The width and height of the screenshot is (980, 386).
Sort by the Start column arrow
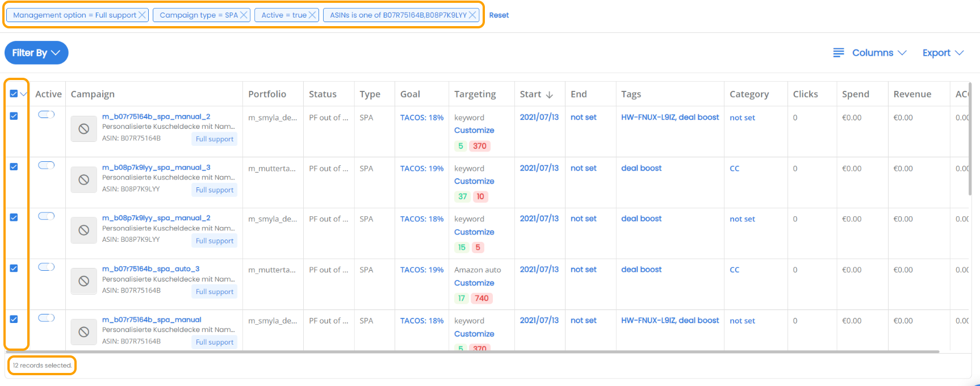pos(549,95)
